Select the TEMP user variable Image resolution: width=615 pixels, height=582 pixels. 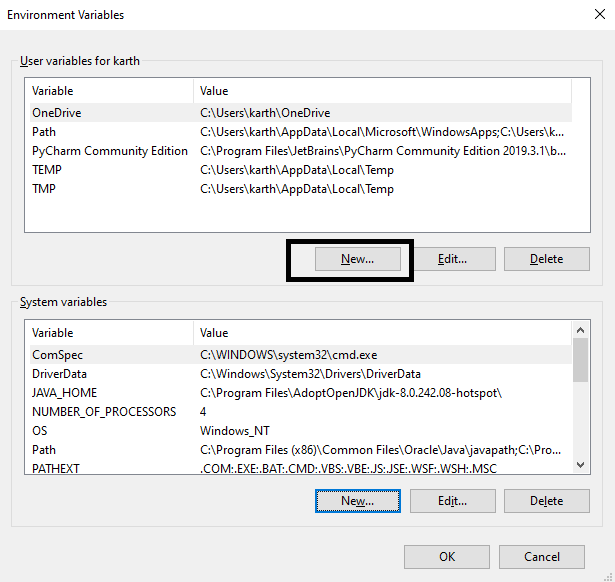301,170
